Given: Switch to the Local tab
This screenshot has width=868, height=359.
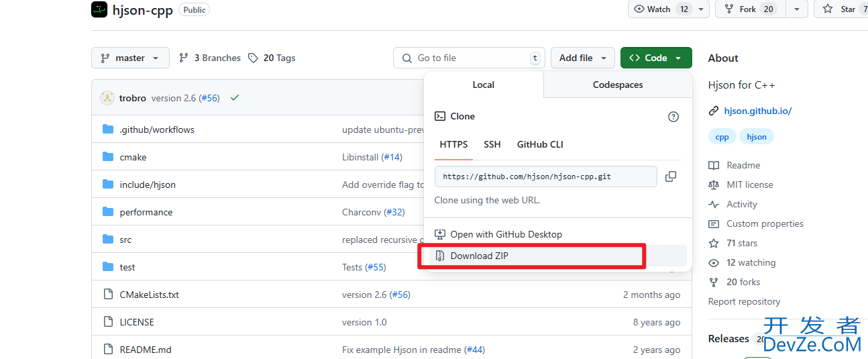Looking at the screenshot, I should (484, 85).
